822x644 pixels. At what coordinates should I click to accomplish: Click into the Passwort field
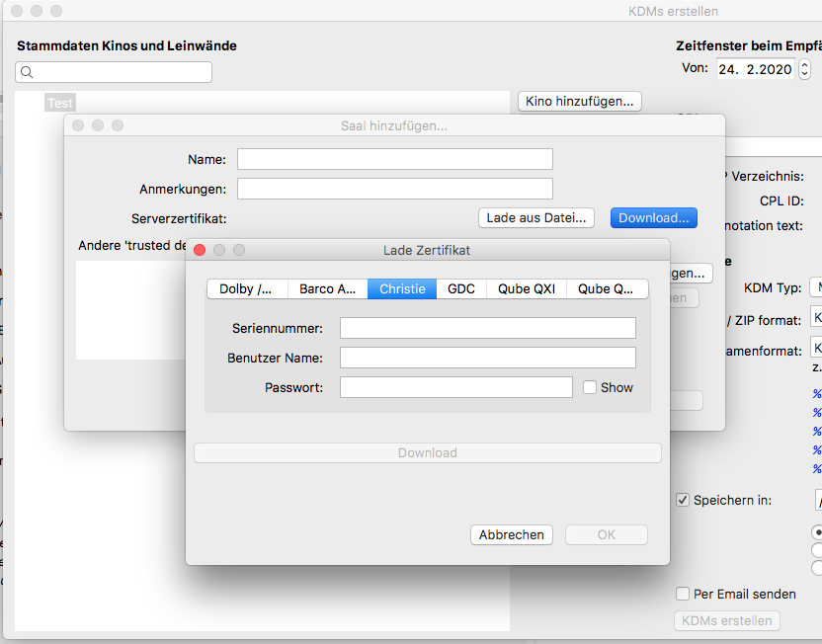pyautogui.click(x=455, y=387)
